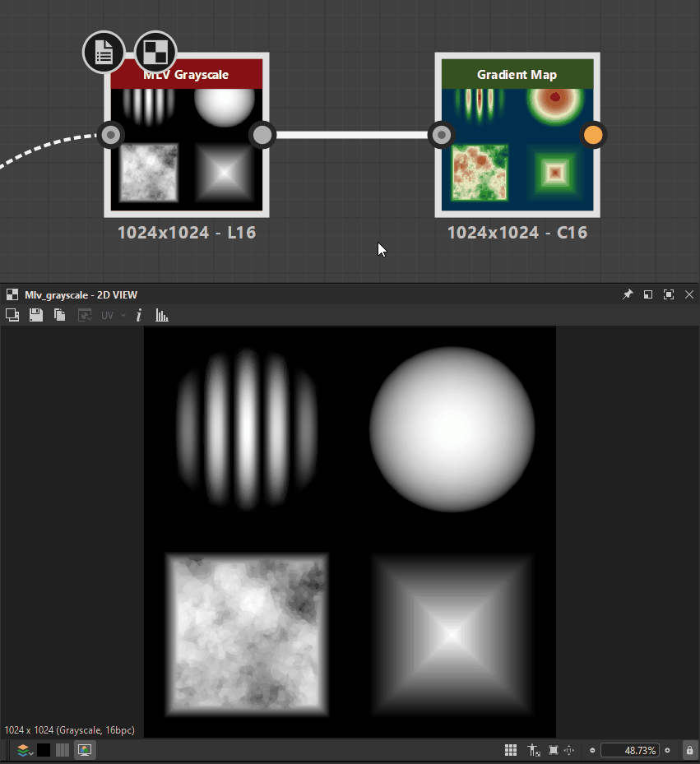The height and width of the screenshot is (764, 700).
Task: Save the current 2D view image
Action: (36, 315)
